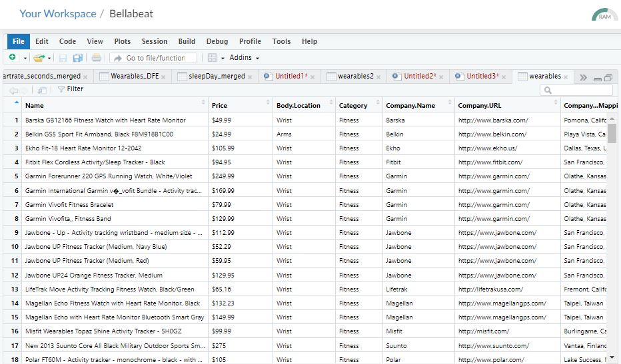Screen dimensions: 621x364
Task: Sort by the Name column sort arrows
Action: (x=203, y=102)
